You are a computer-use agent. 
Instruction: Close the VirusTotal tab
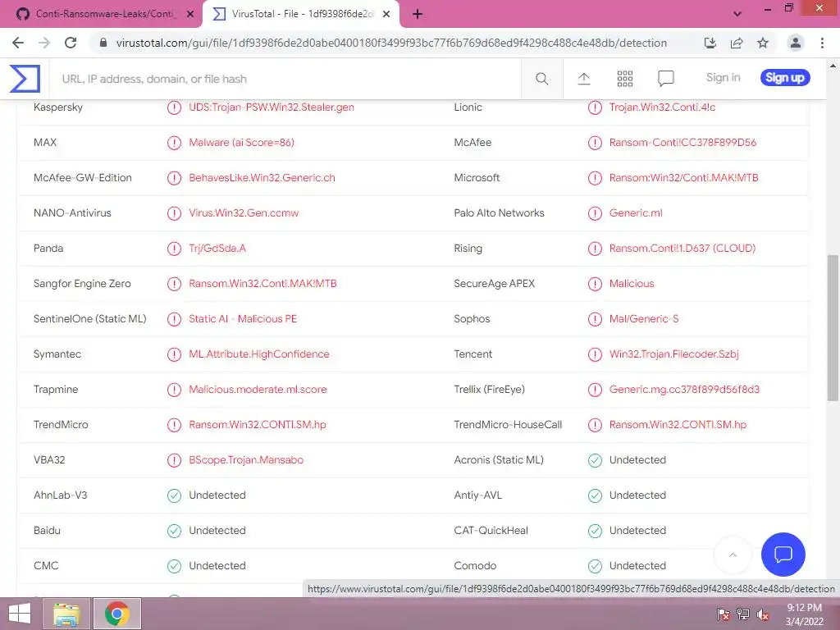point(386,15)
